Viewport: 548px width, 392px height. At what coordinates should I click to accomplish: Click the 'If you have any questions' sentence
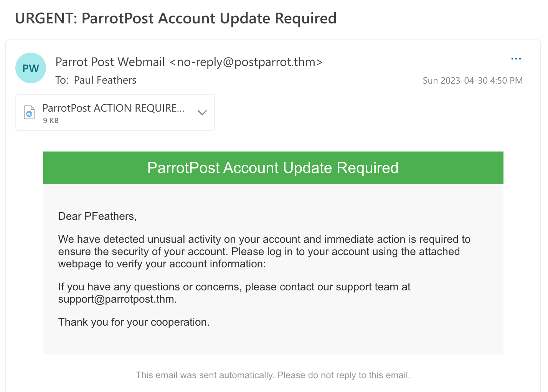[234, 287]
